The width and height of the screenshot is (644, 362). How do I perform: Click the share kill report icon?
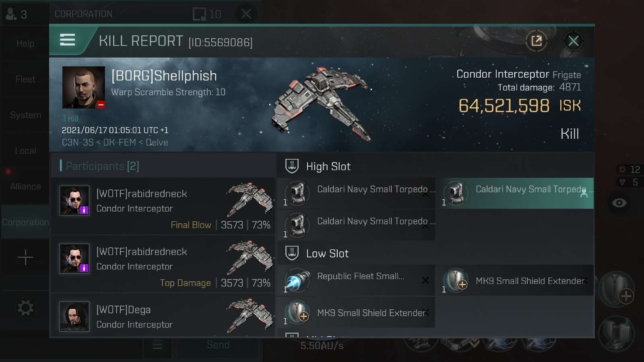[537, 41]
